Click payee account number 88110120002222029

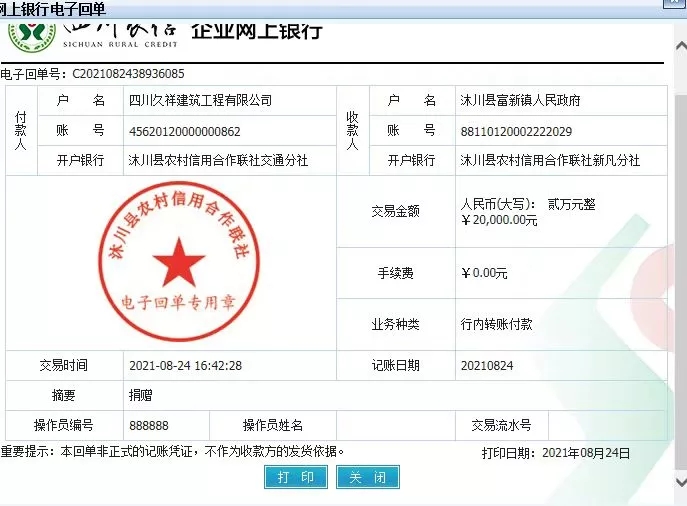516,131
